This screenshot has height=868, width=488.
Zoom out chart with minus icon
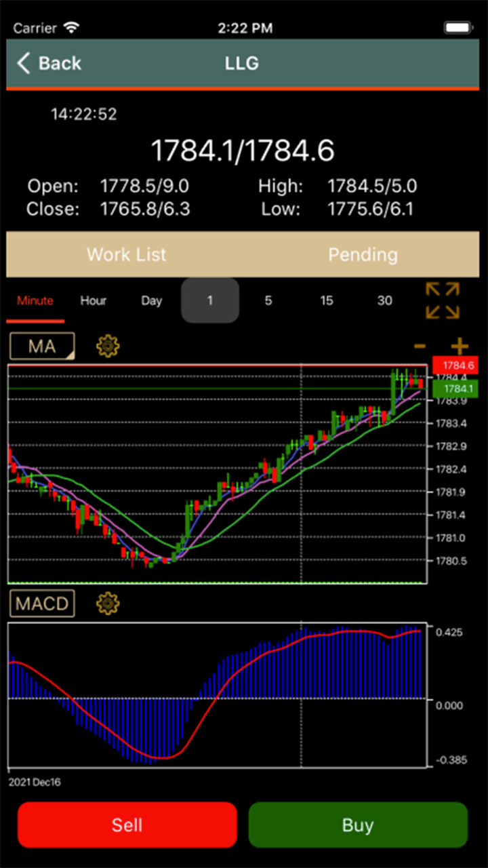[420, 347]
